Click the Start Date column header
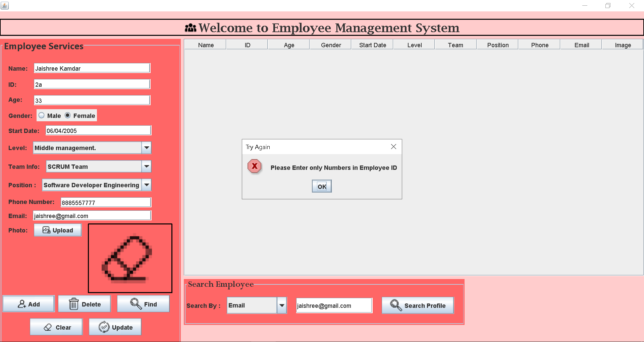 pyautogui.click(x=372, y=45)
